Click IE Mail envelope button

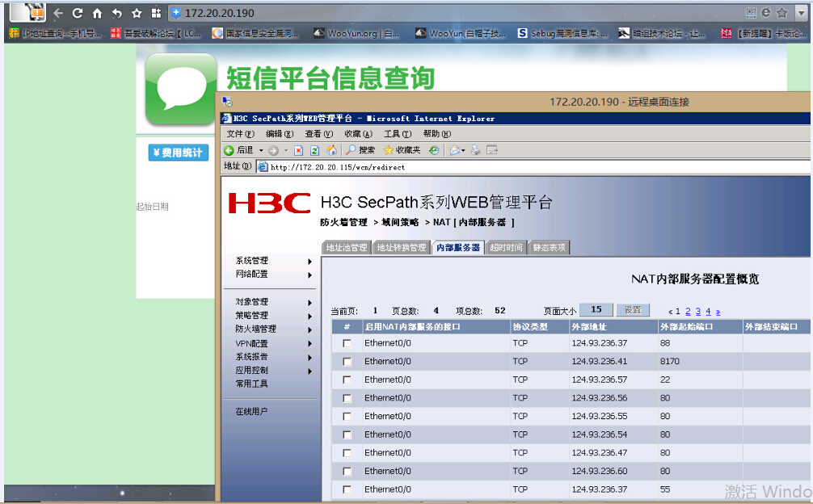click(455, 150)
